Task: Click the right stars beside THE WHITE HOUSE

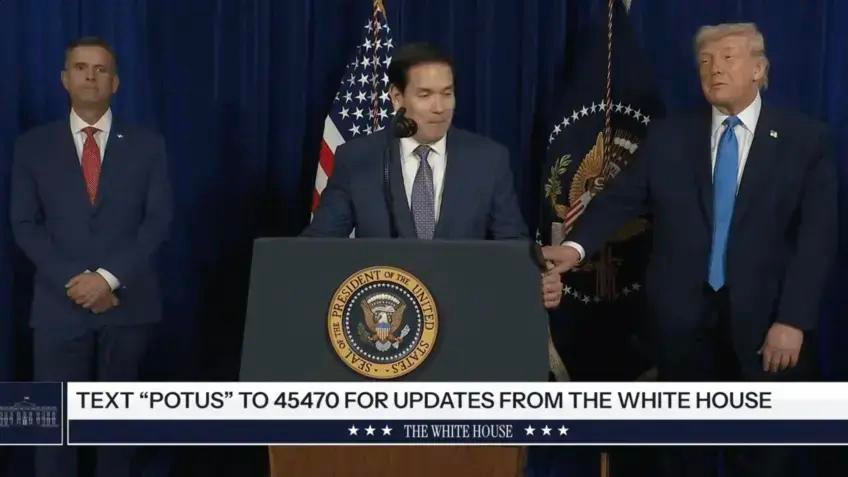Action: [547, 430]
